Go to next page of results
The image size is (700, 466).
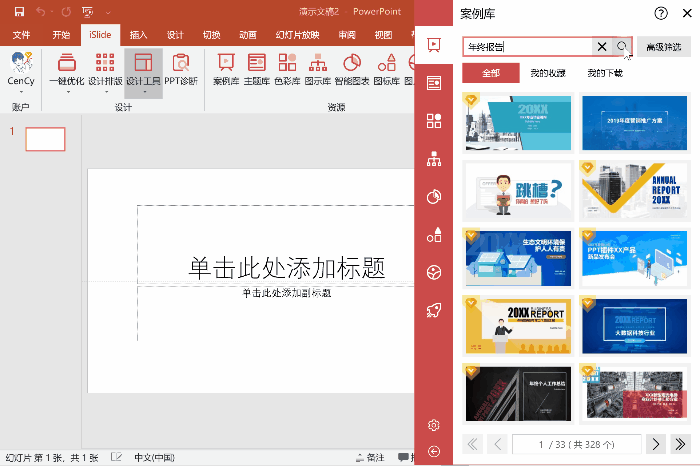click(x=655, y=443)
